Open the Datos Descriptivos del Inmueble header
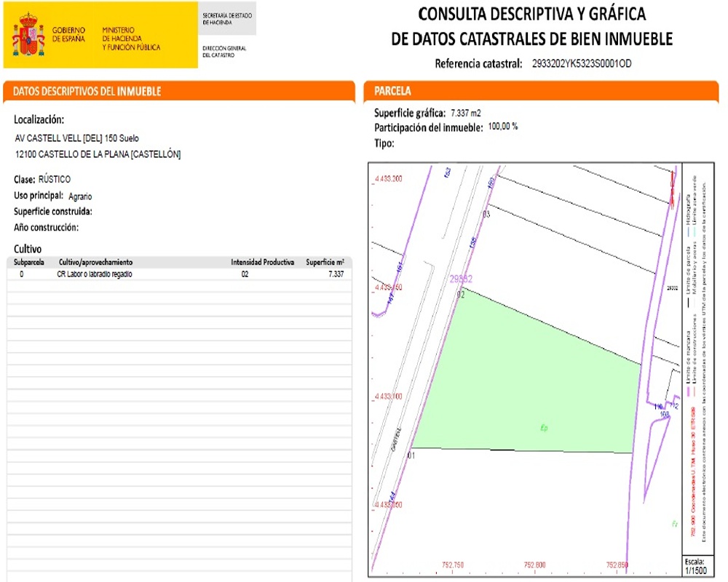The height and width of the screenshot is (582, 728). point(87,92)
